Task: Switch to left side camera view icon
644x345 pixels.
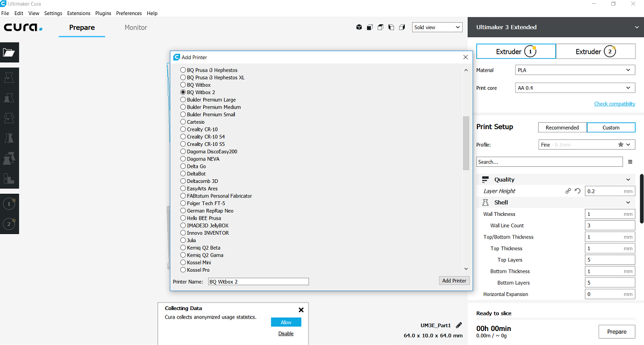Action: tap(391, 27)
